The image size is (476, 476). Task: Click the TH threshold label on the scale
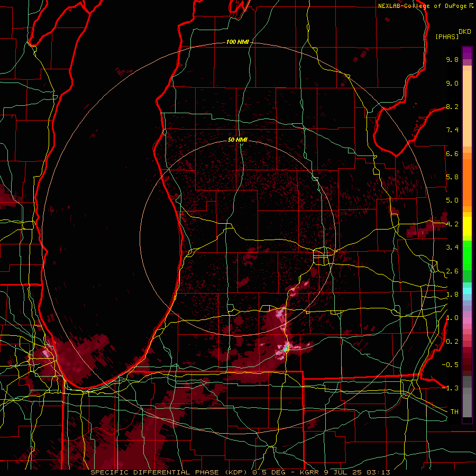coord(454,411)
